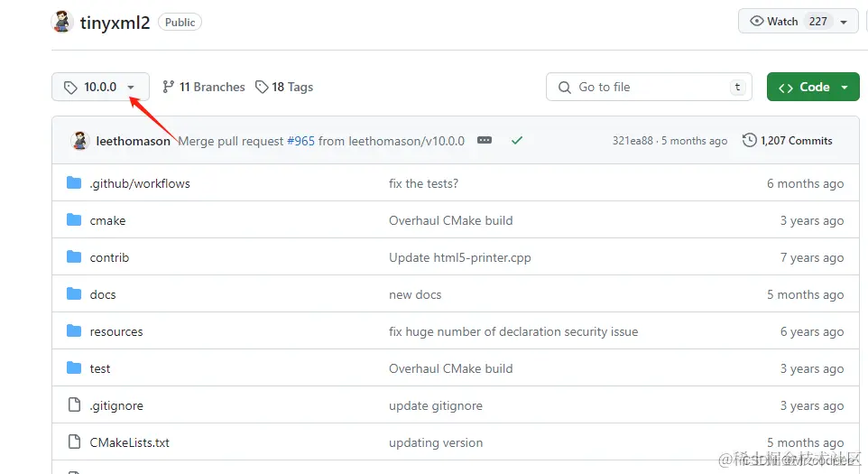Click file icon for CMakeLists.txt
The height and width of the screenshot is (474, 868).
[74, 441]
